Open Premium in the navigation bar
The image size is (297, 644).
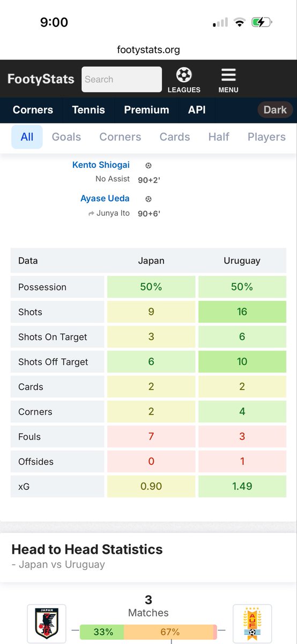click(x=146, y=109)
